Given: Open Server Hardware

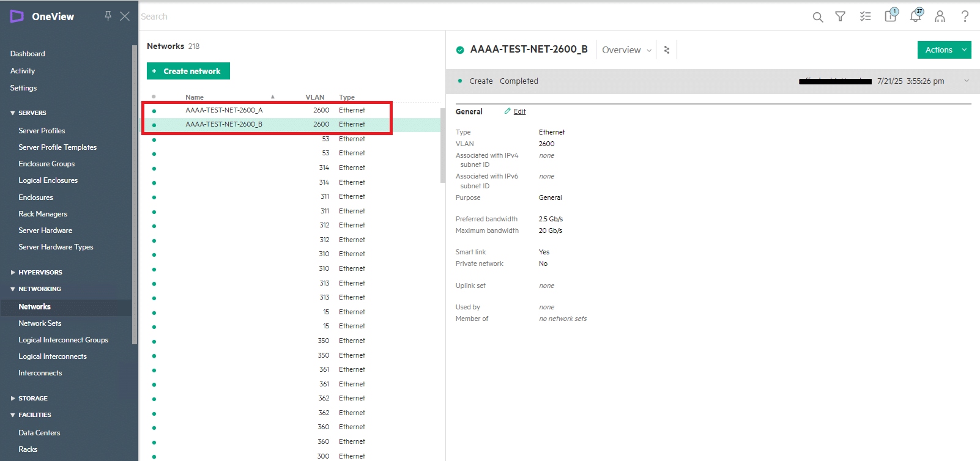Looking at the screenshot, I should [45, 230].
